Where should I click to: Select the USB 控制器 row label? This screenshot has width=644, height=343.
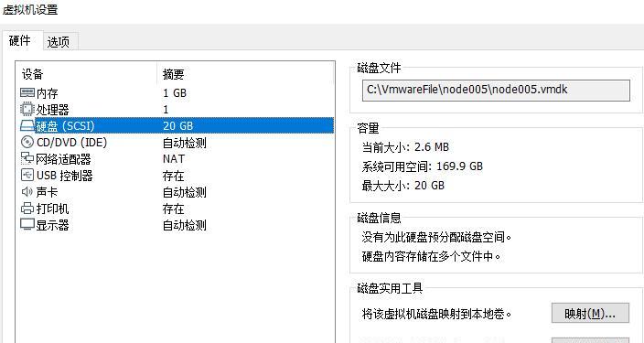pos(64,176)
